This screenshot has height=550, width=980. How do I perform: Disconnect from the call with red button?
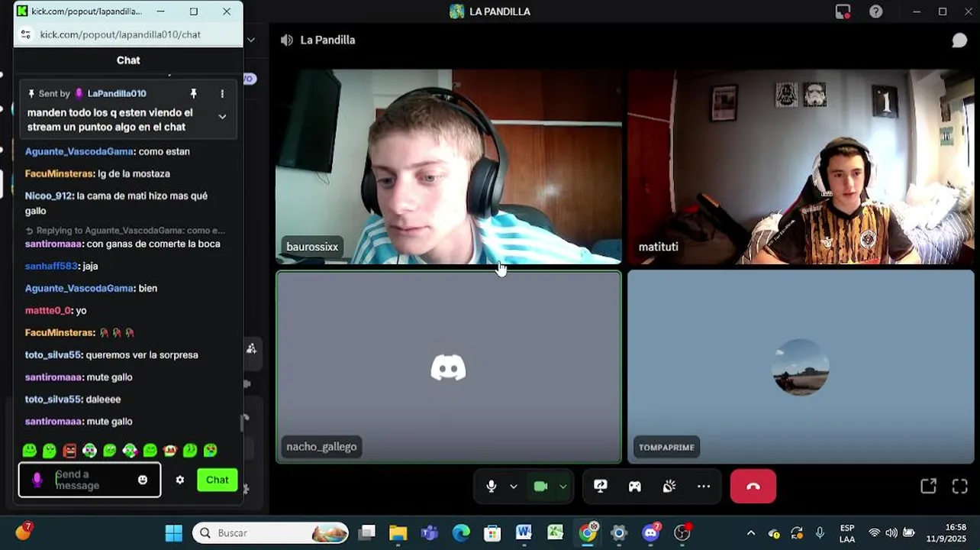753,487
